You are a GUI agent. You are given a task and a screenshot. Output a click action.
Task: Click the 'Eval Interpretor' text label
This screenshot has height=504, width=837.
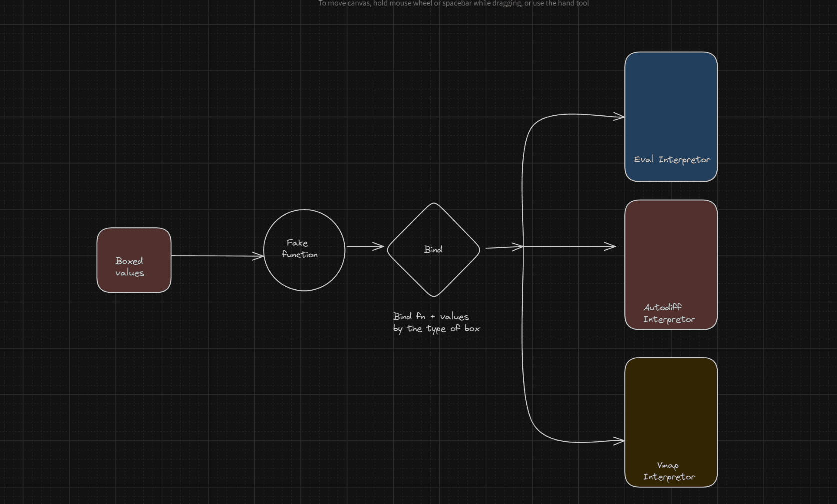[x=672, y=160]
